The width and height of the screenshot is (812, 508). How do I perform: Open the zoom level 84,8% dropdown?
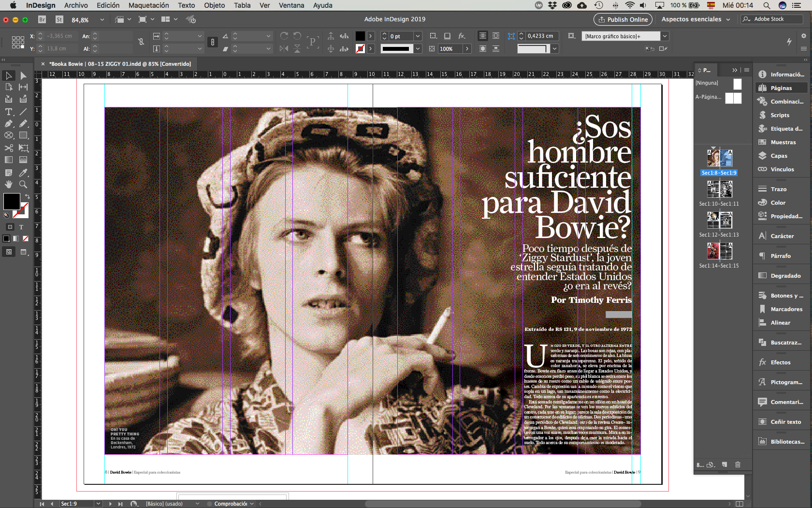(102, 20)
